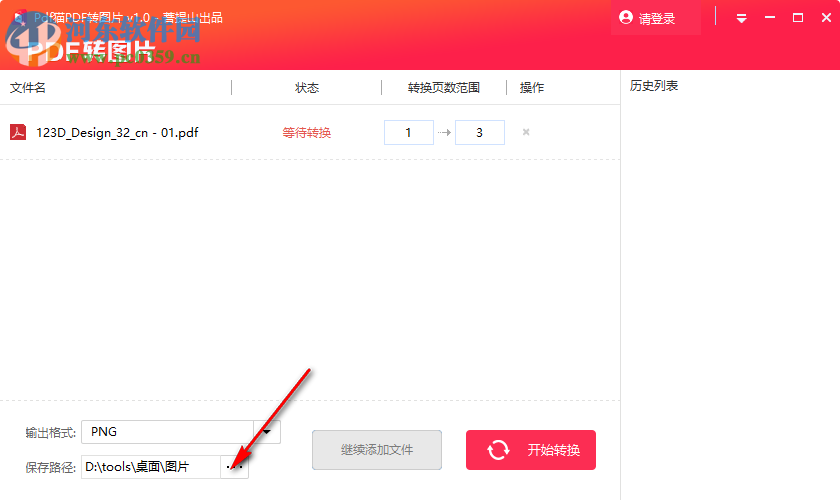Close the PDF转图片 window
This screenshot has width=840, height=500.
pos(826,18)
